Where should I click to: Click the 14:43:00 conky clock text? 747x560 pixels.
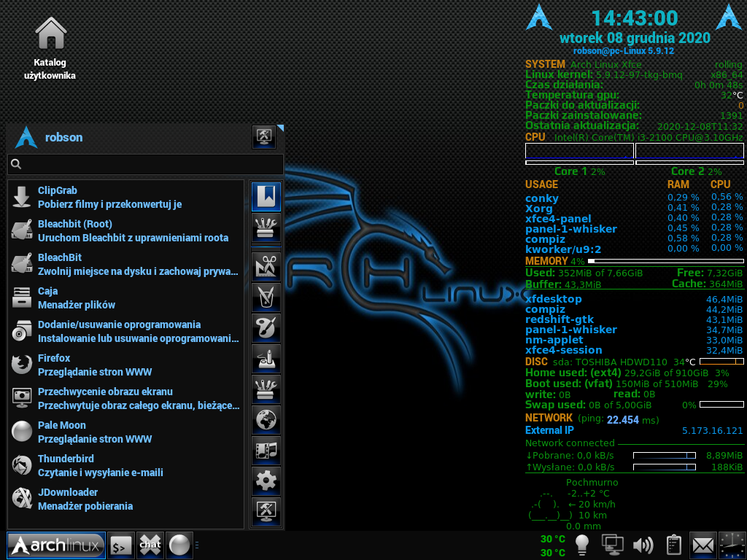634,18
